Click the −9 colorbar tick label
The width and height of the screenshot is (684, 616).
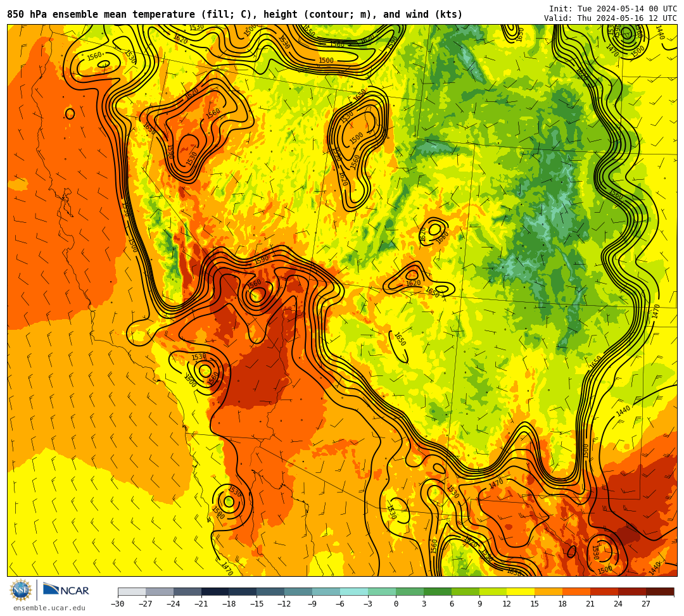coord(312,604)
